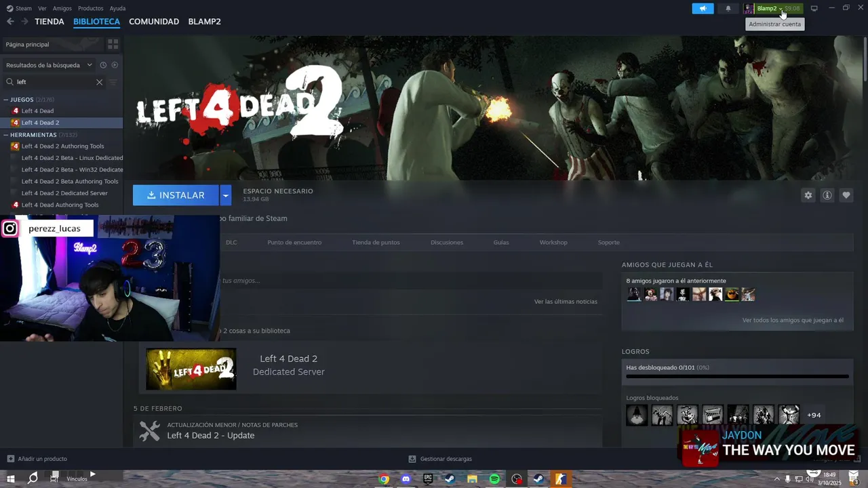The width and height of the screenshot is (868, 488).
Task: Open Workshop tab
Action: tap(553, 242)
